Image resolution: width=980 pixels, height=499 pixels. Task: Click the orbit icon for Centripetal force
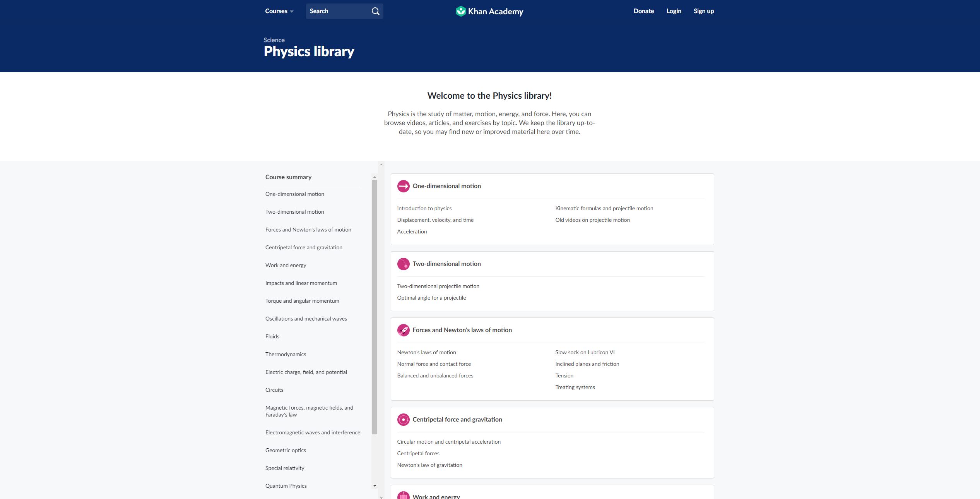click(x=404, y=419)
